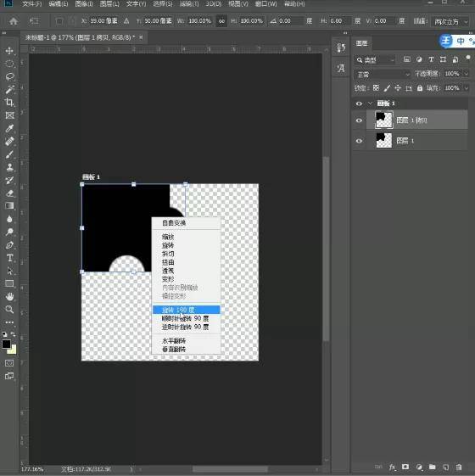
Task: Choose 水平翻转 from context menu
Action: coord(174,341)
